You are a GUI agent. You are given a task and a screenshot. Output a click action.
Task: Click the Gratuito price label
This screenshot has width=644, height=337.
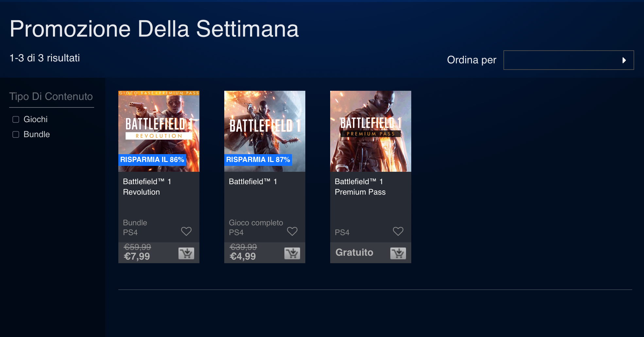(x=354, y=252)
